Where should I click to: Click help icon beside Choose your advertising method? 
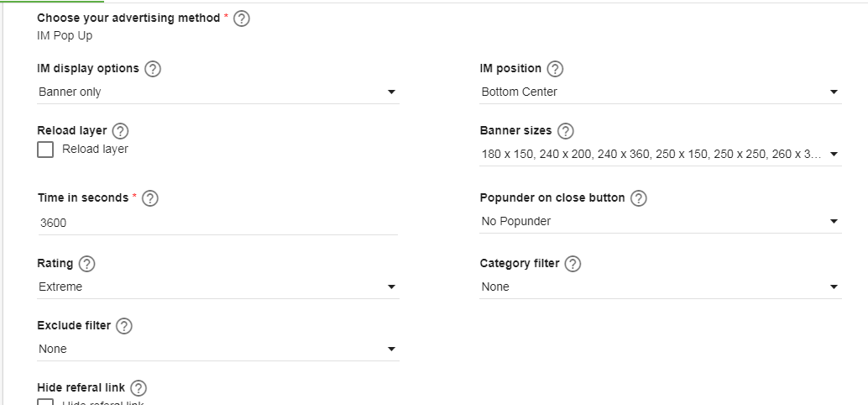[242, 18]
